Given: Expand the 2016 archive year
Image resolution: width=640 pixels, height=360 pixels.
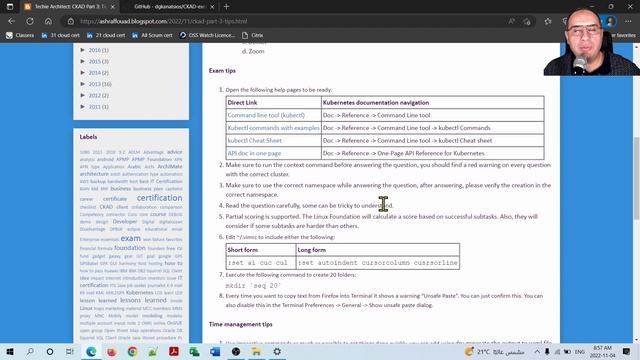Looking at the screenshot, I should tap(83, 50).
